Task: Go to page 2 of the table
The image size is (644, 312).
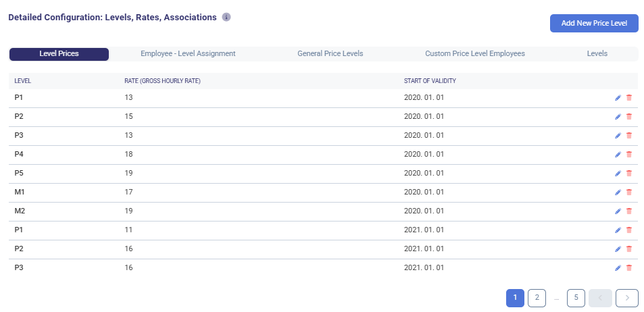Action: 537,298
